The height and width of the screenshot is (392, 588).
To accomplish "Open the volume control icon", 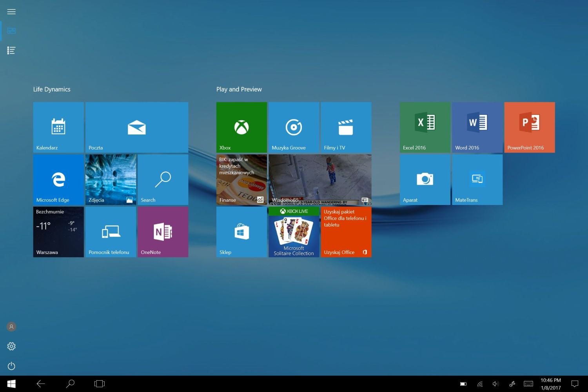I will [495, 384].
